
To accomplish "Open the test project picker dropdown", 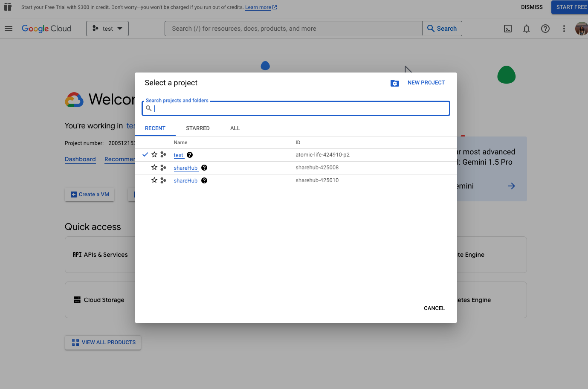I will (107, 29).
